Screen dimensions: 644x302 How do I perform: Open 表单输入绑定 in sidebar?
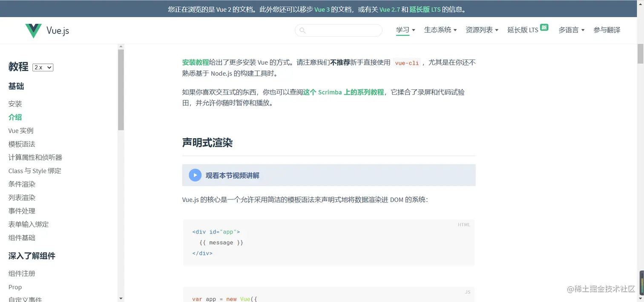[29, 224]
